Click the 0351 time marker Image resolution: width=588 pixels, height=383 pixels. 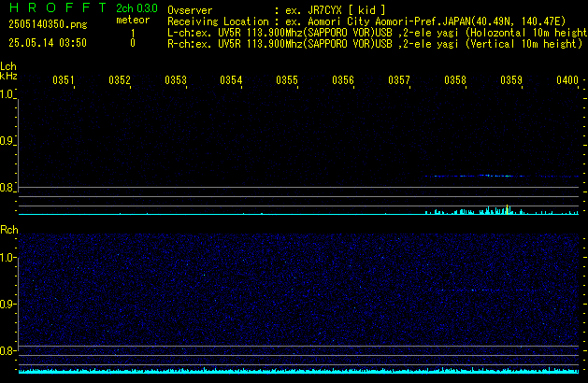point(64,80)
